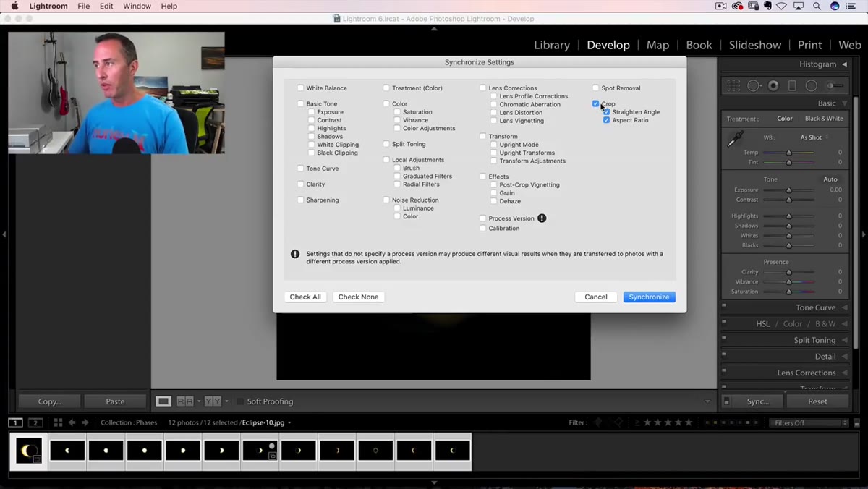Click the Process Version warning icon
The image size is (868, 489).
click(542, 218)
